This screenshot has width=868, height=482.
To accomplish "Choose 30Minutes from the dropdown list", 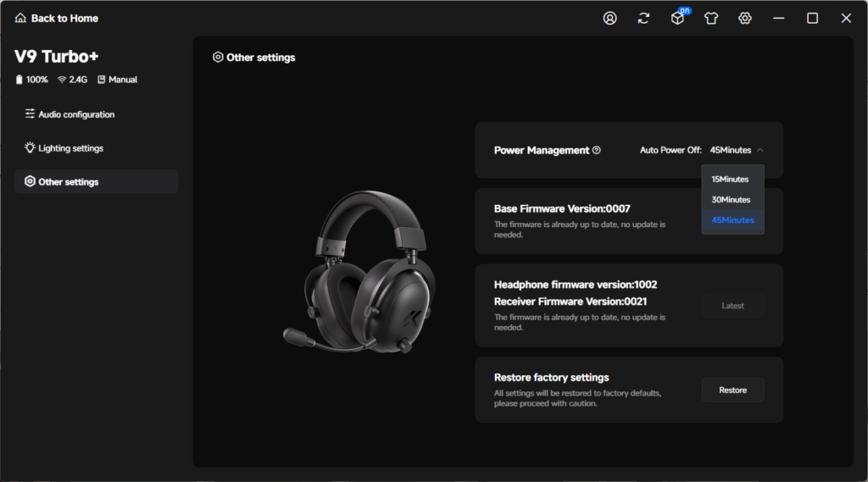I will [732, 200].
